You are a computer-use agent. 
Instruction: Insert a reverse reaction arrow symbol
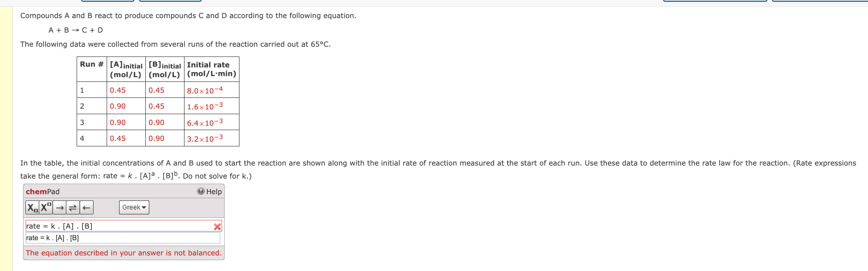coord(86,208)
